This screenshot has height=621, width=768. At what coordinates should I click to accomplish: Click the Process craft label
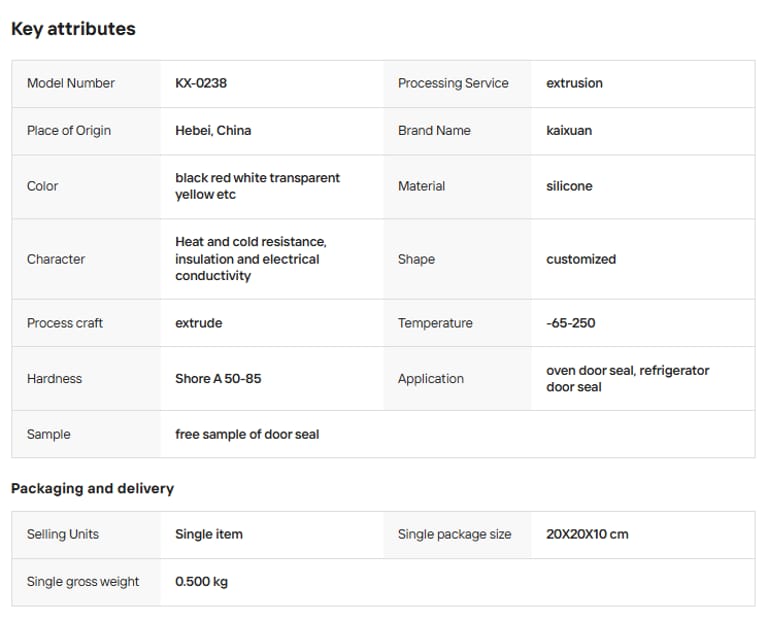point(65,323)
